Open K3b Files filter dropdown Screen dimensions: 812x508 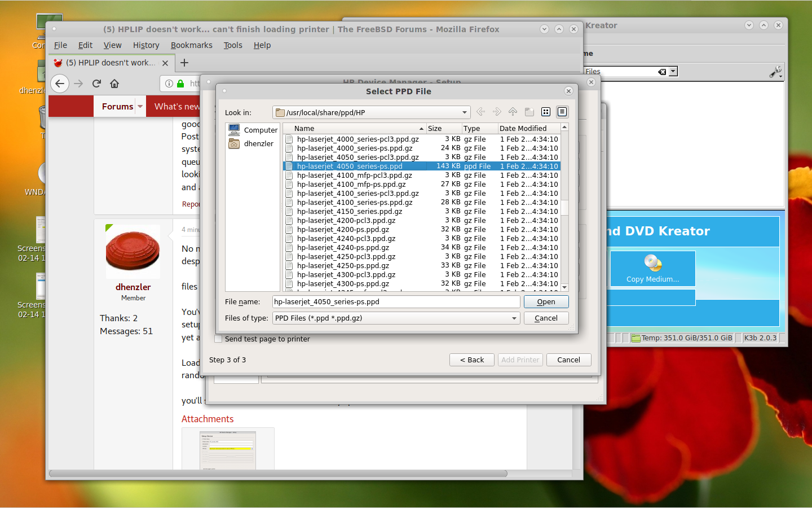tap(673, 72)
